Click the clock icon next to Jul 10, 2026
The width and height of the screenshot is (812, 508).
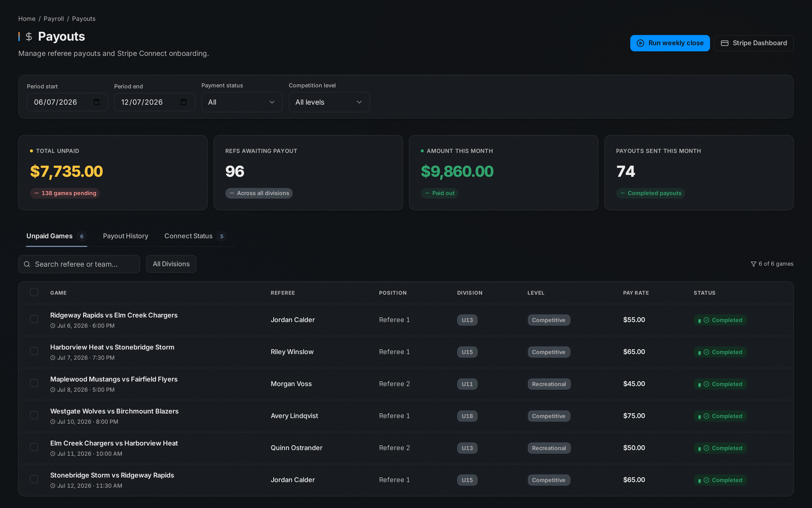[53, 422]
